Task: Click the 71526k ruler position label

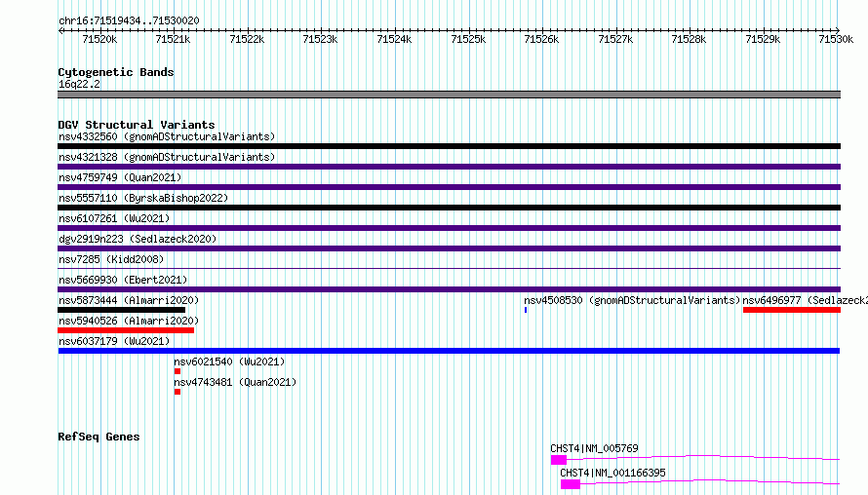Action: tap(541, 39)
